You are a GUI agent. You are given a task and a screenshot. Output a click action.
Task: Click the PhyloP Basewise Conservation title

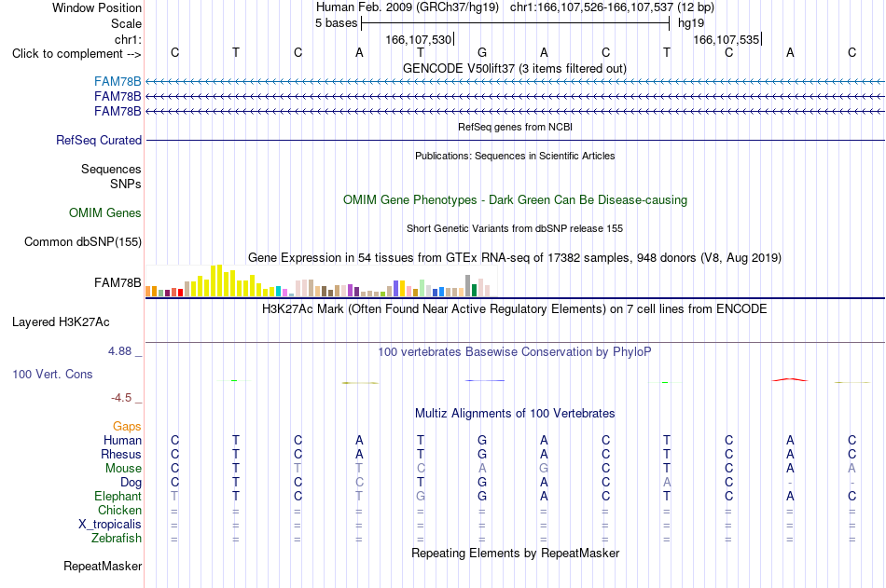pyautogui.click(x=515, y=352)
